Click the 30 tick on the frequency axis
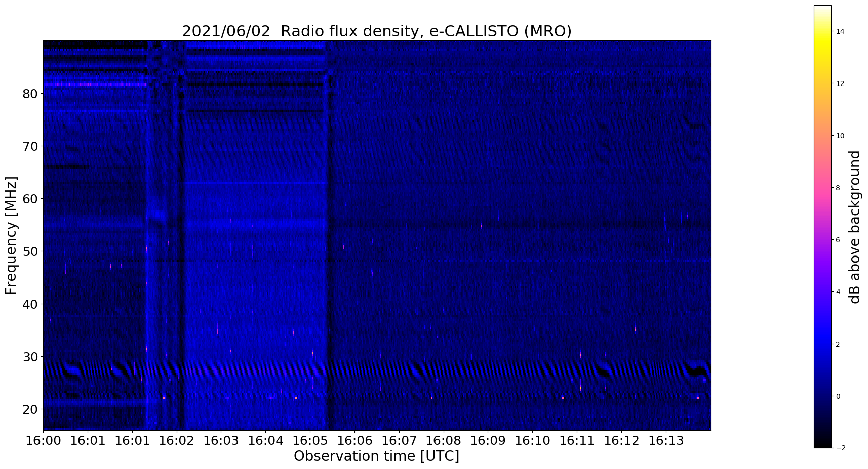 coord(30,357)
